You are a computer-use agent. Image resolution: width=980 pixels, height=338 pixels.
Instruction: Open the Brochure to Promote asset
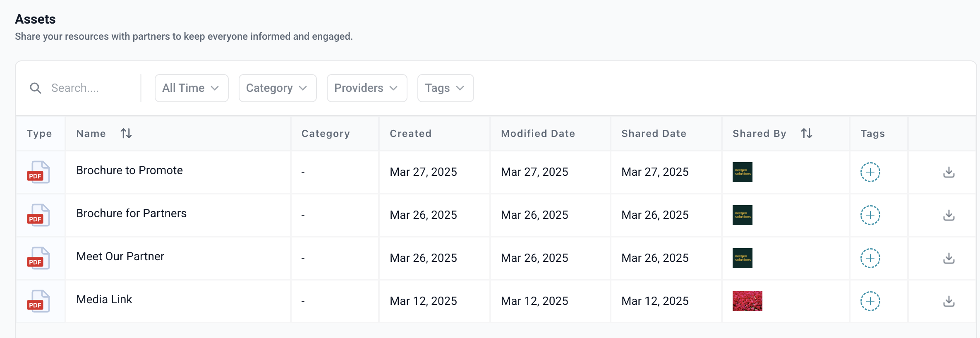(x=129, y=170)
